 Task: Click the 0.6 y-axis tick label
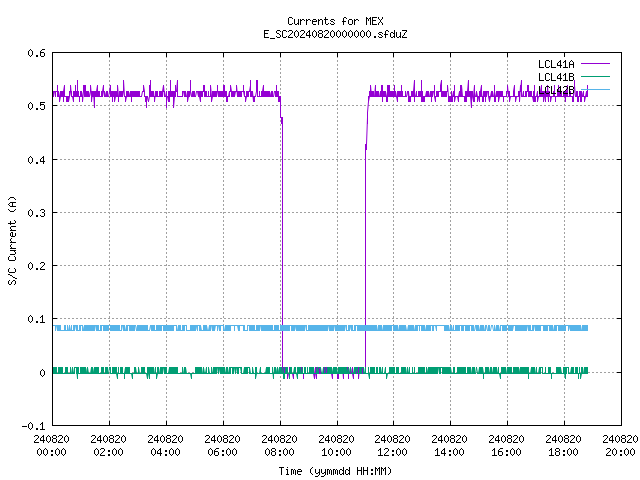(x=36, y=53)
